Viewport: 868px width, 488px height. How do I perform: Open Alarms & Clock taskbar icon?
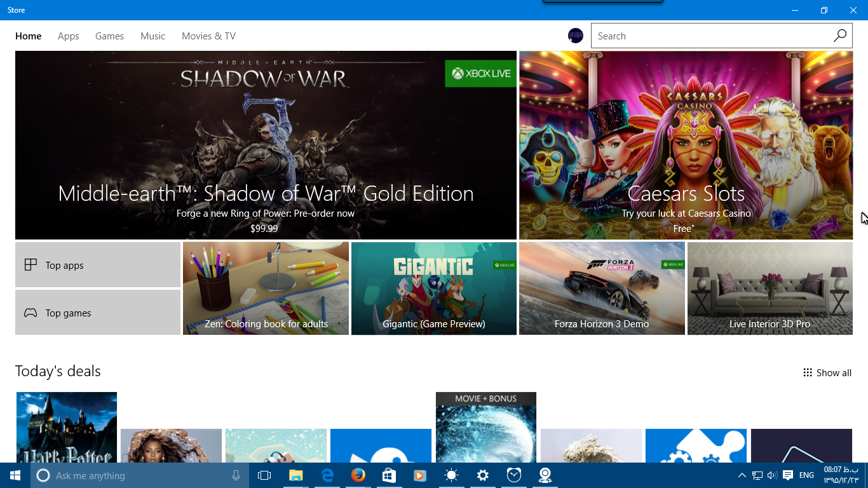pyautogui.click(x=514, y=475)
